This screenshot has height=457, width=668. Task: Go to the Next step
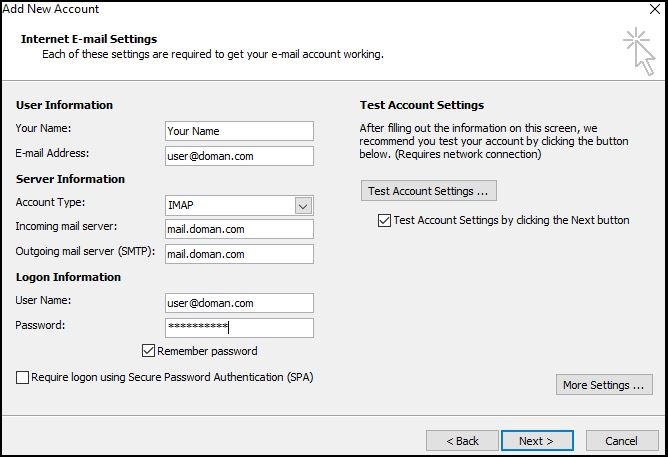click(537, 441)
